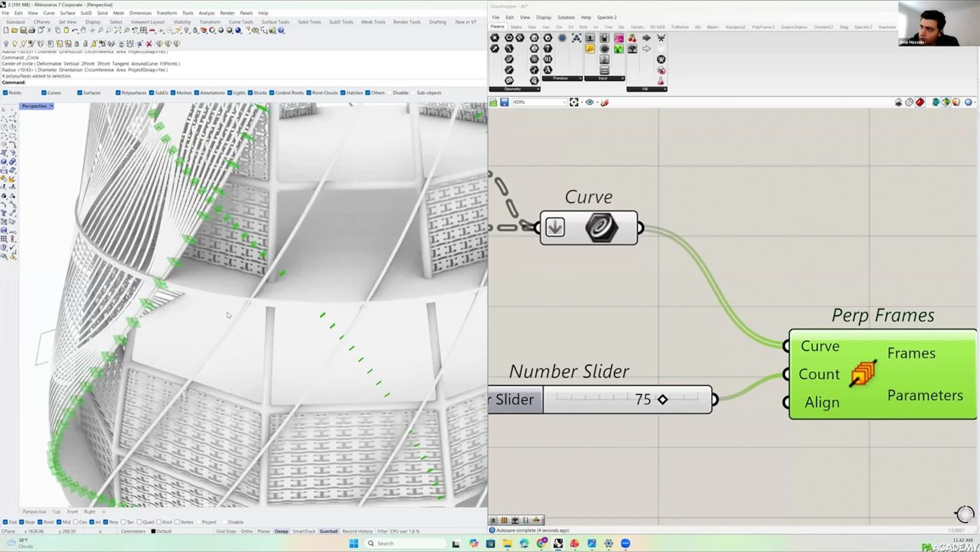980x552 pixels.
Task: Click the Zoom app icon in the taskbar
Action: tap(625, 544)
